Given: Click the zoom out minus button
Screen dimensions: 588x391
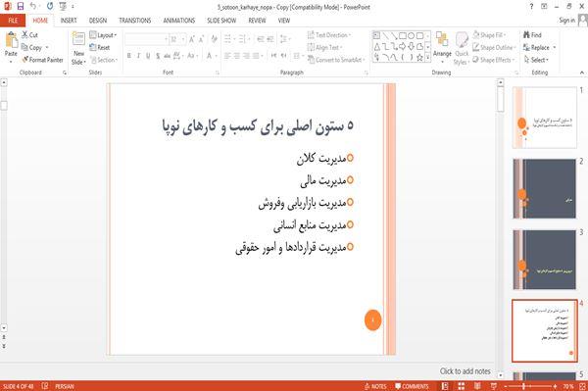Looking at the screenshot, I should pyautogui.click(x=505, y=386).
